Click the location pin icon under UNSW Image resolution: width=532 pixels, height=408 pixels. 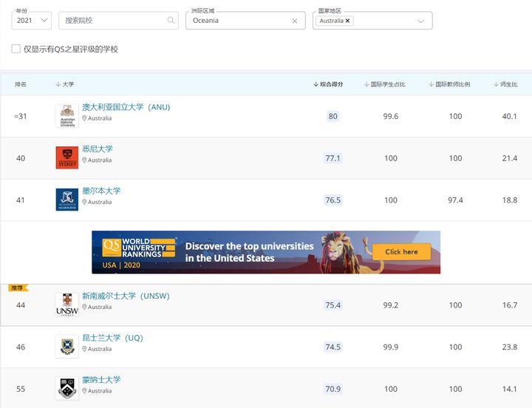(x=84, y=307)
